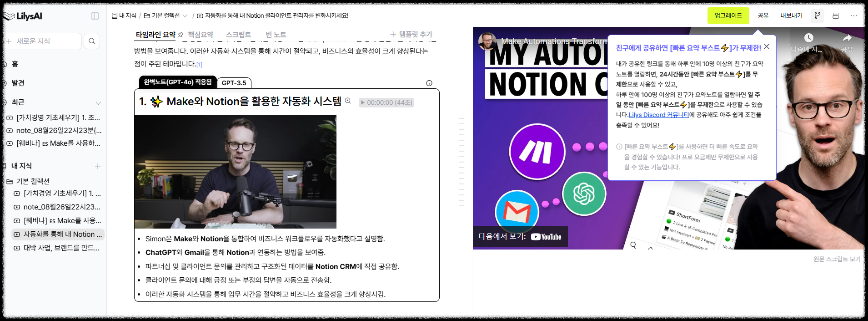This screenshot has height=321, width=868.
Task: Click the channel avatar on video
Action: click(x=487, y=41)
